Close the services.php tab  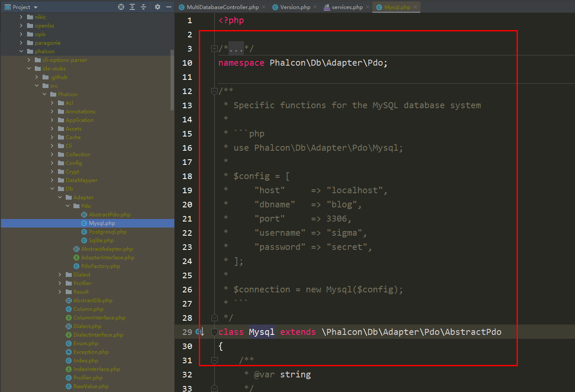(x=367, y=7)
